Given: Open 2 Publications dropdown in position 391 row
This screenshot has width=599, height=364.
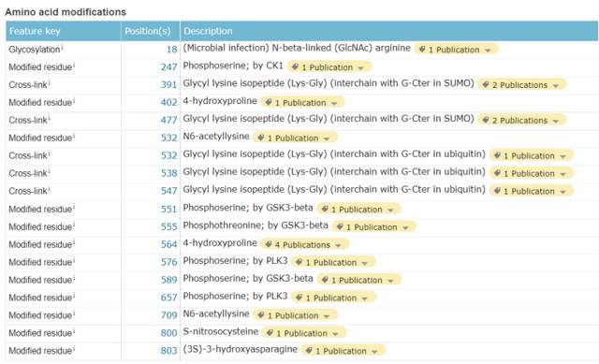Looking at the screenshot, I should [x=522, y=85].
